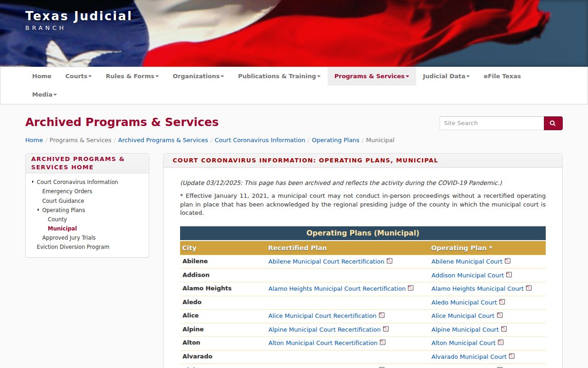Select Operating Plans in sidebar tree
Image resolution: width=588 pixels, height=368 pixels.
[63, 210]
